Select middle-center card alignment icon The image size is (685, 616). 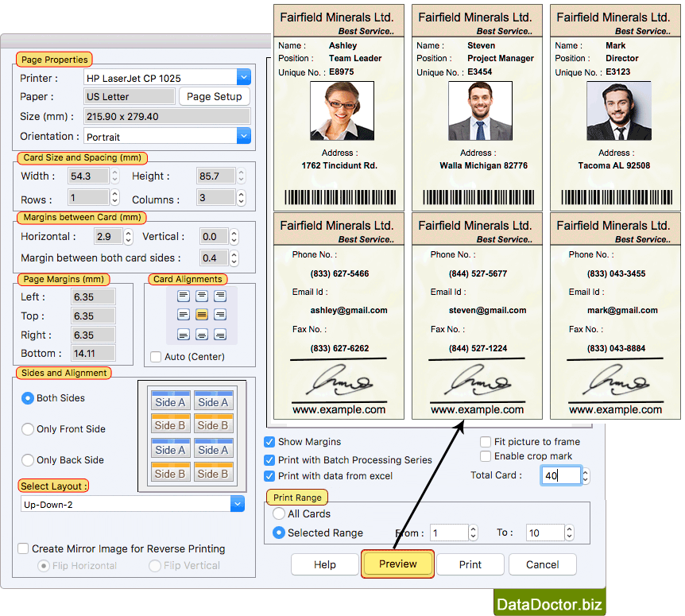[x=202, y=315]
